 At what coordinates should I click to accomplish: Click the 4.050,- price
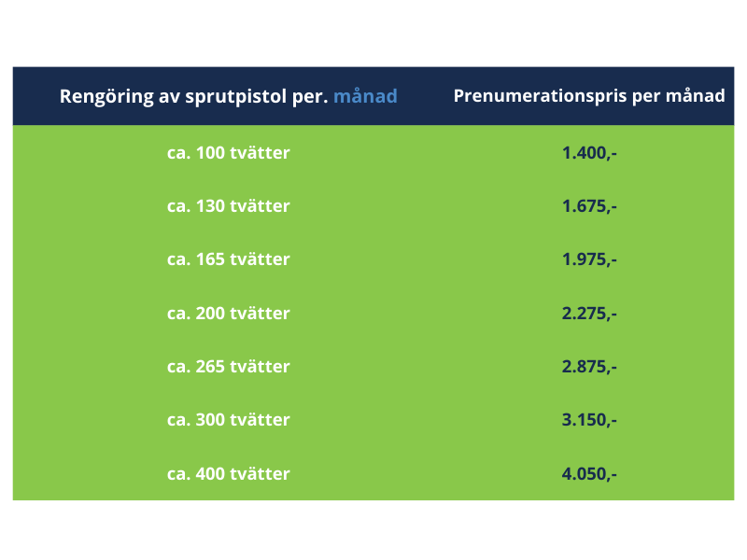tap(589, 474)
